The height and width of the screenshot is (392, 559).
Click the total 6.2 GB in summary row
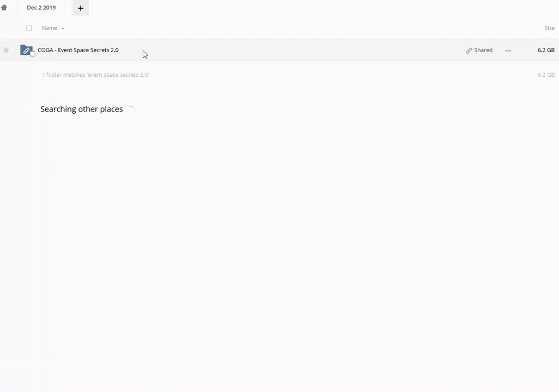point(545,75)
